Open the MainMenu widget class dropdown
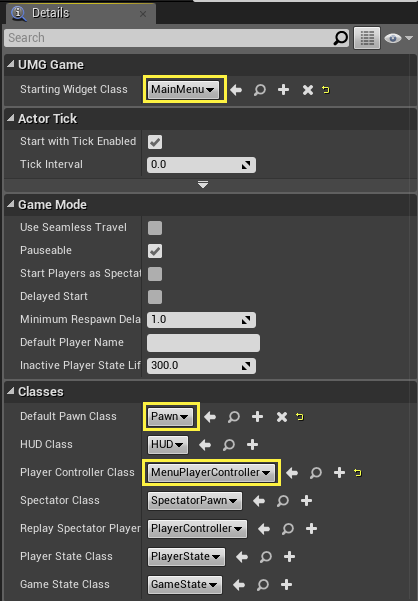 [x=183, y=90]
